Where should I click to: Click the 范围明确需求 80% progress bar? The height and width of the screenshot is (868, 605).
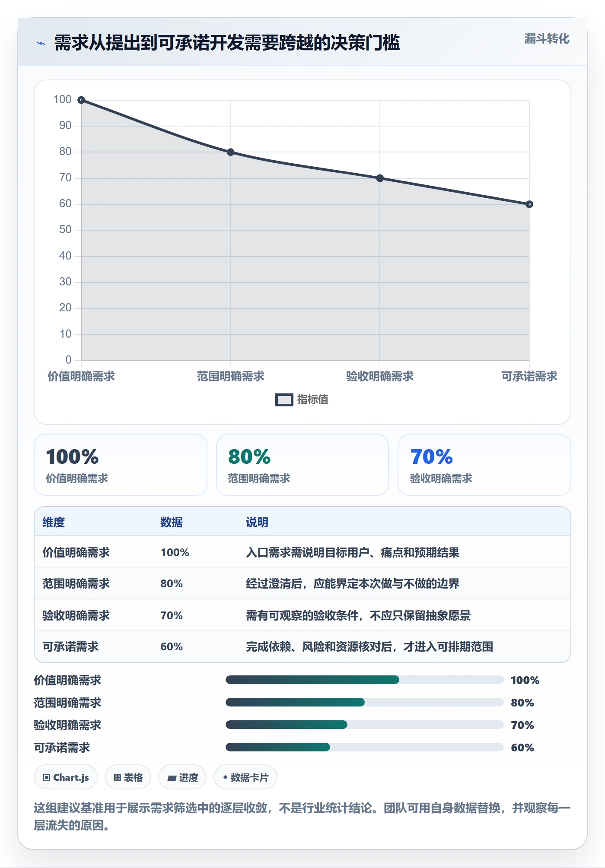tap(365, 702)
